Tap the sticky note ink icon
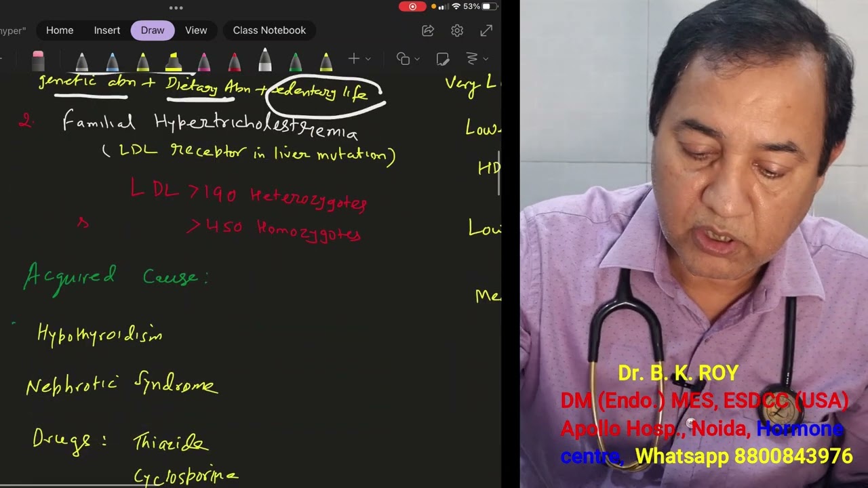Image resolution: width=868 pixels, height=488 pixels. [443, 59]
